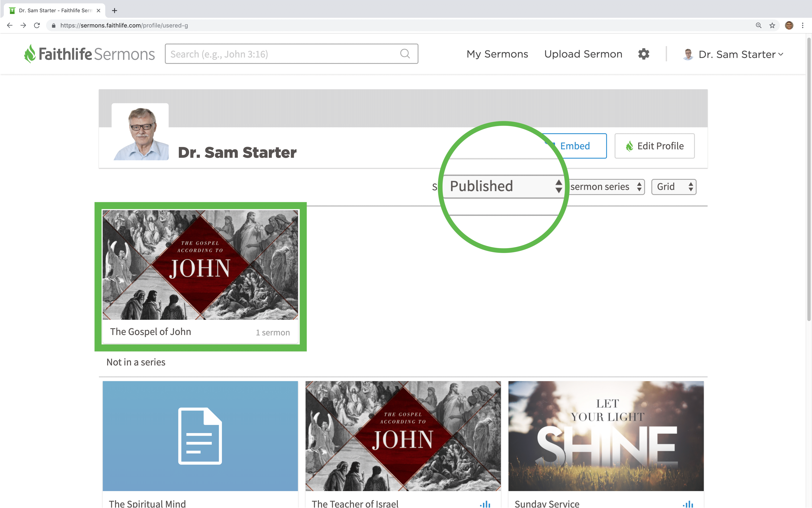Click the zoom magnifier in address bar
The height and width of the screenshot is (508, 812).
[758, 26]
